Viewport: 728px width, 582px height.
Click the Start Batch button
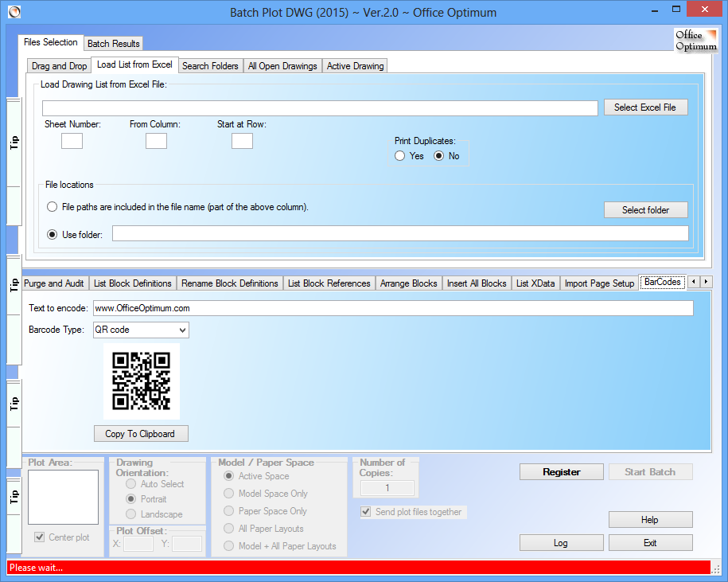(x=650, y=472)
